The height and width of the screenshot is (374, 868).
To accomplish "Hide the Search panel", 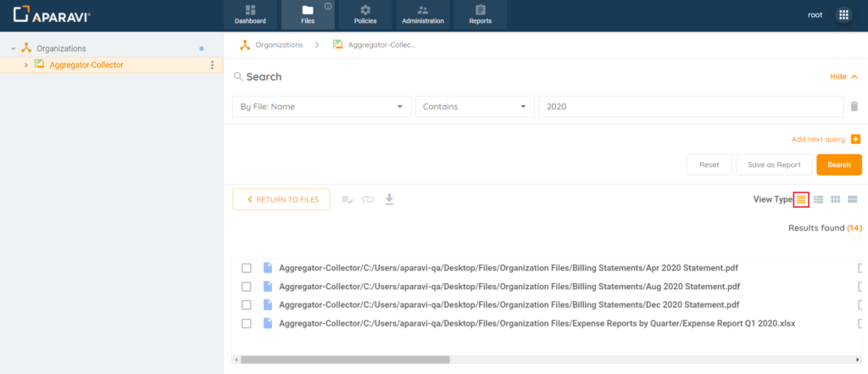I will coord(843,77).
